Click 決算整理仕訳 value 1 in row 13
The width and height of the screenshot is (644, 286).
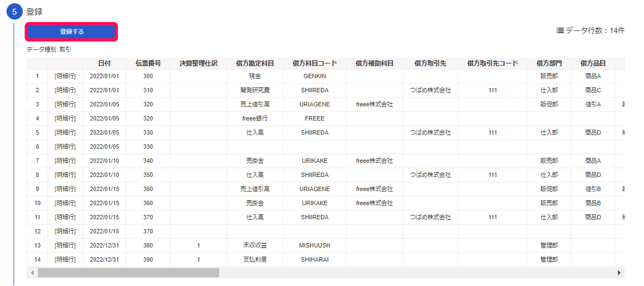[199, 245]
